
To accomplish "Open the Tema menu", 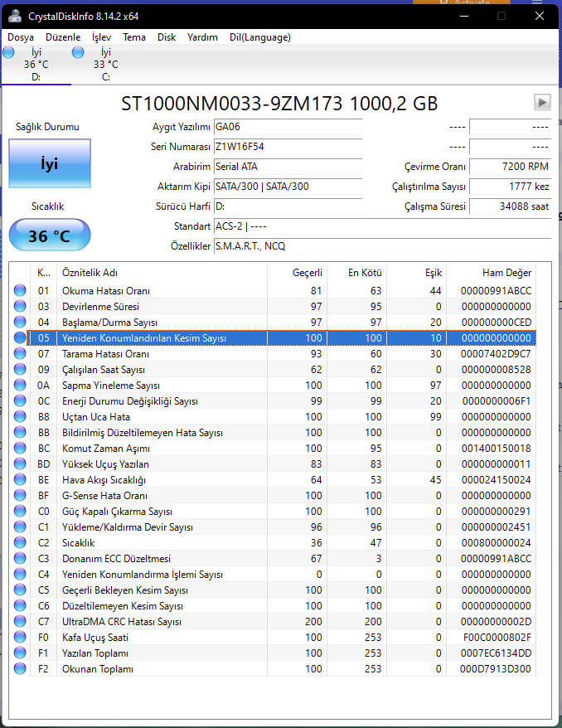I will tap(134, 37).
